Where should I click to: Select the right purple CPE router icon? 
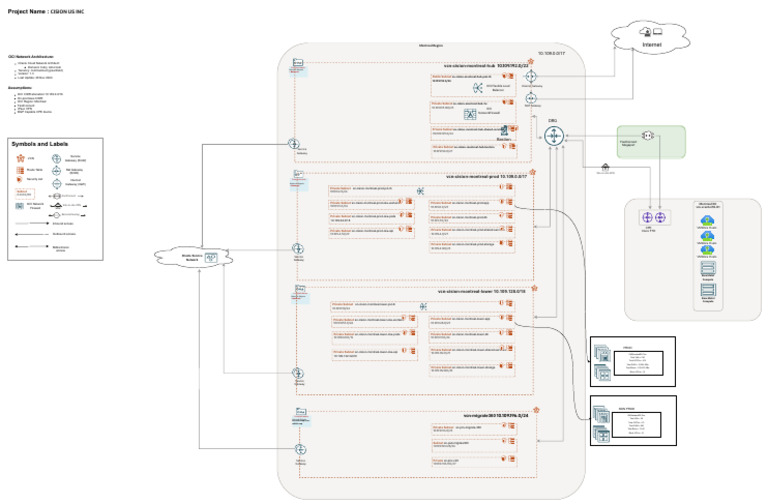(x=660, y=217)
